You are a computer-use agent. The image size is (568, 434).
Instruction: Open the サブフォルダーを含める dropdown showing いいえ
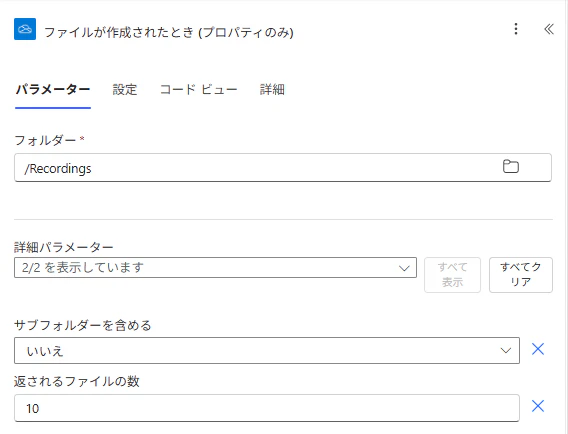(x=267, y=351)
